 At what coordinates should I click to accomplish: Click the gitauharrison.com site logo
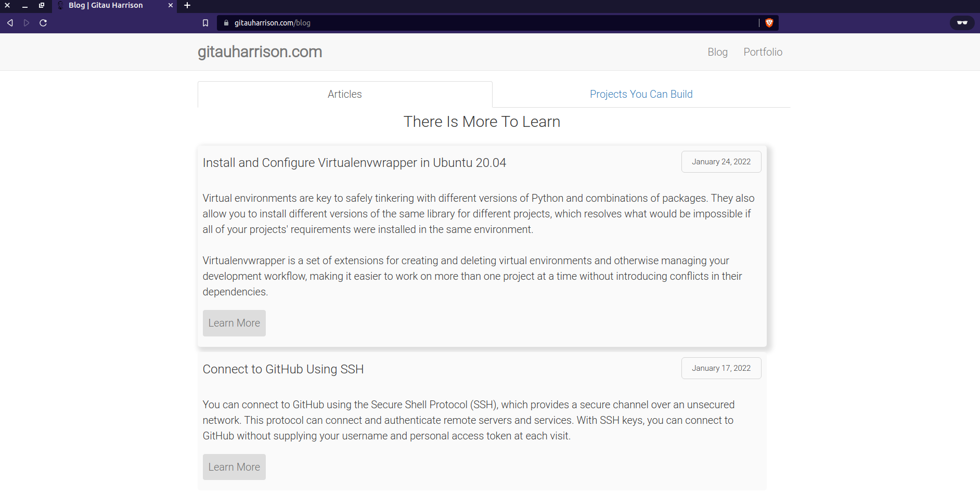pos(260,52)
